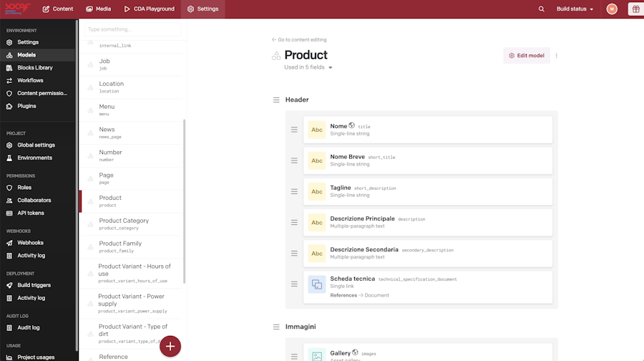Screen dimensions: 644x361
Task: Click the Abc icon of the Nome field
Action: click(317, 130)
